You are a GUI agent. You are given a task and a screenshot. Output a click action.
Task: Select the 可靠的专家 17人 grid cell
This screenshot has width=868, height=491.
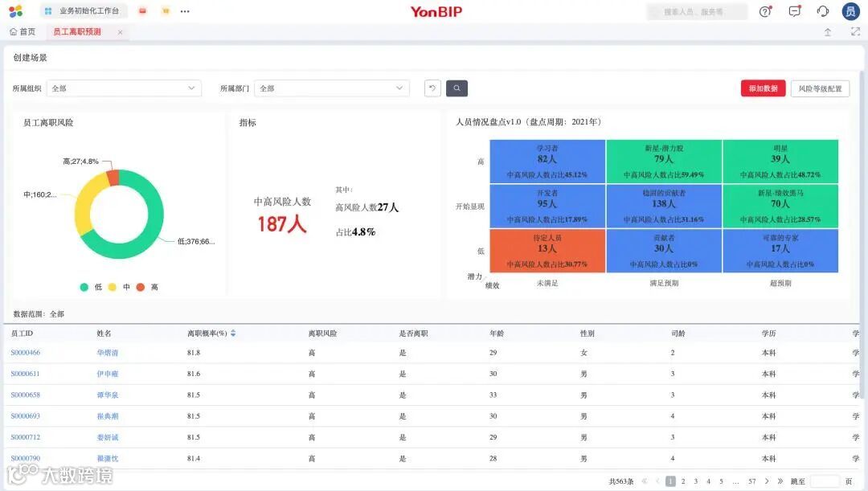coord(780,251)
